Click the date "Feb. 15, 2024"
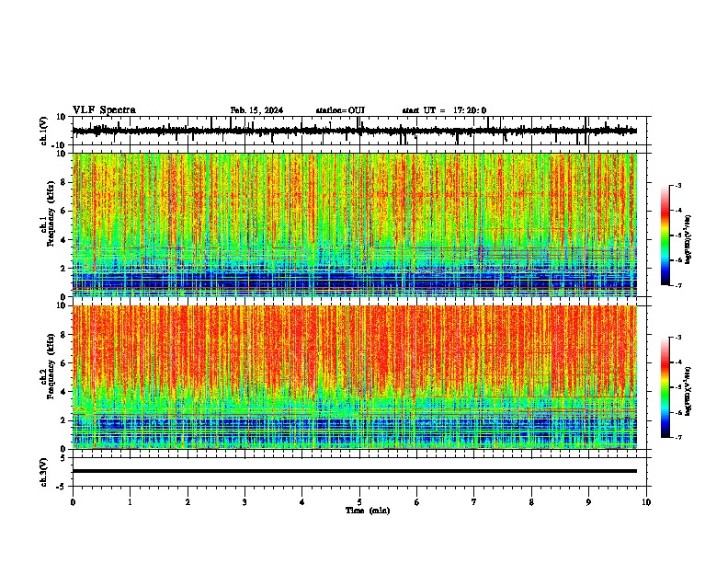Viewport: 728px width, 563px height. pyautogui.click(x=256, y=110)
